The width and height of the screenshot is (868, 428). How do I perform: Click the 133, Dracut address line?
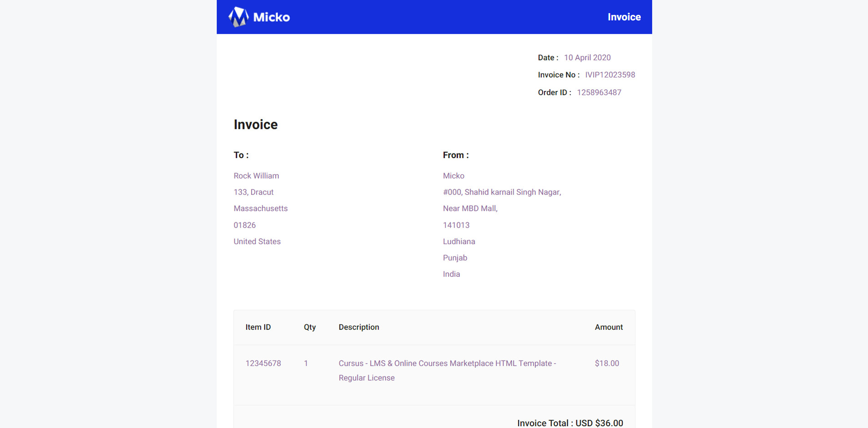click(x=253, y=193)
